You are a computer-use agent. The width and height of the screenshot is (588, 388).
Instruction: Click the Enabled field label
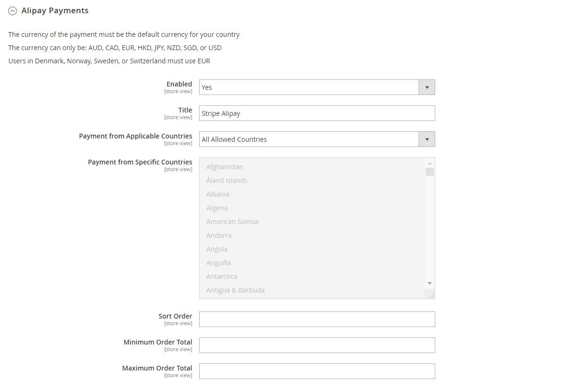[x=179, y=84]
